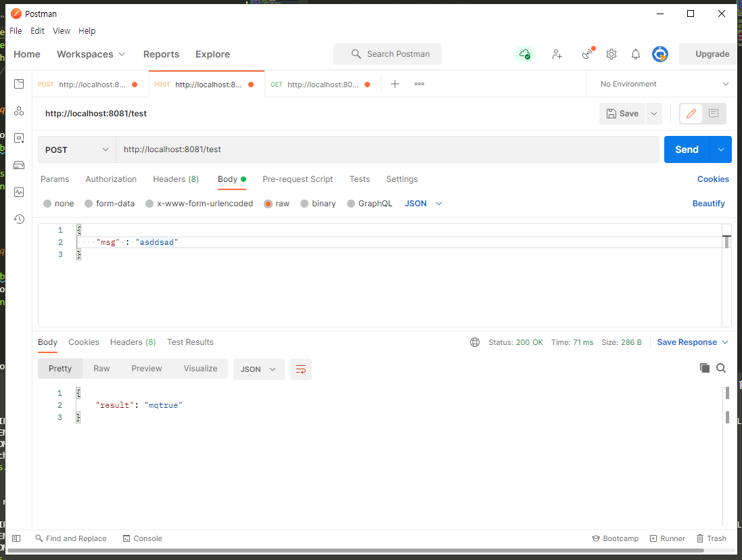Open the APIs sidebar icon

19,111
